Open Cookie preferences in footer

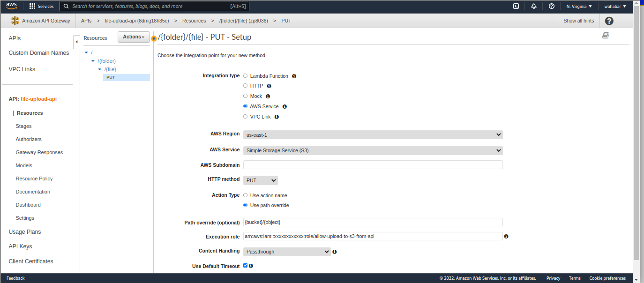tap(607, 278)
